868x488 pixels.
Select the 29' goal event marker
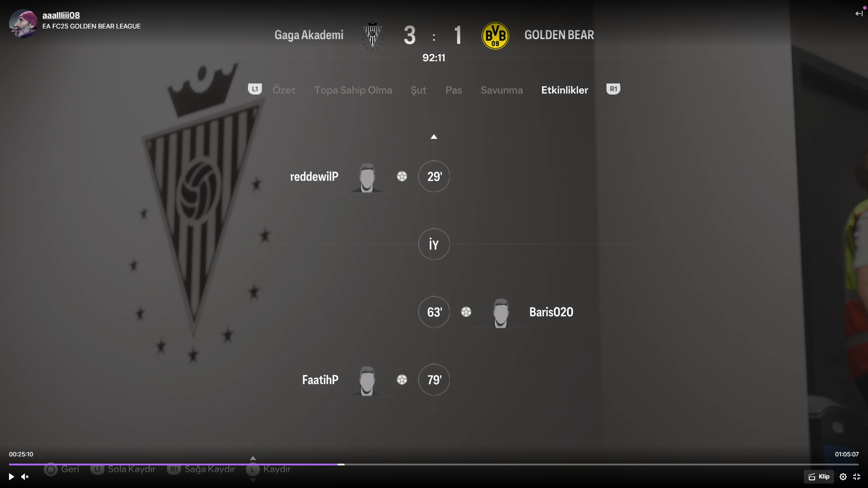pyautogui.click(x=434, y=176)
